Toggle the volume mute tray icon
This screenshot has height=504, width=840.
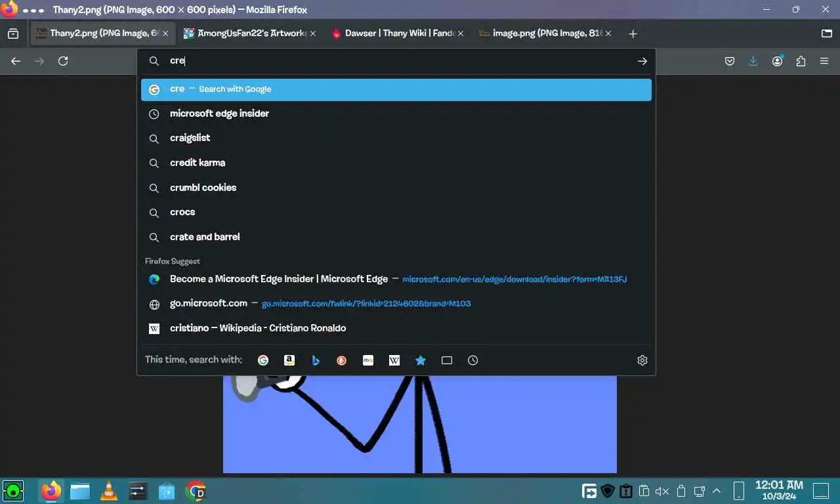coord(662,491)
